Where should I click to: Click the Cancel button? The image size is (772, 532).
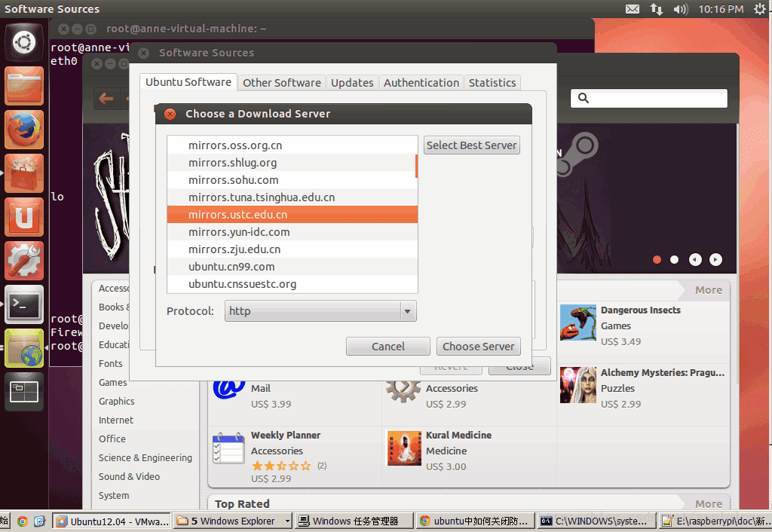pyautogui.click(x=388, y=347)
